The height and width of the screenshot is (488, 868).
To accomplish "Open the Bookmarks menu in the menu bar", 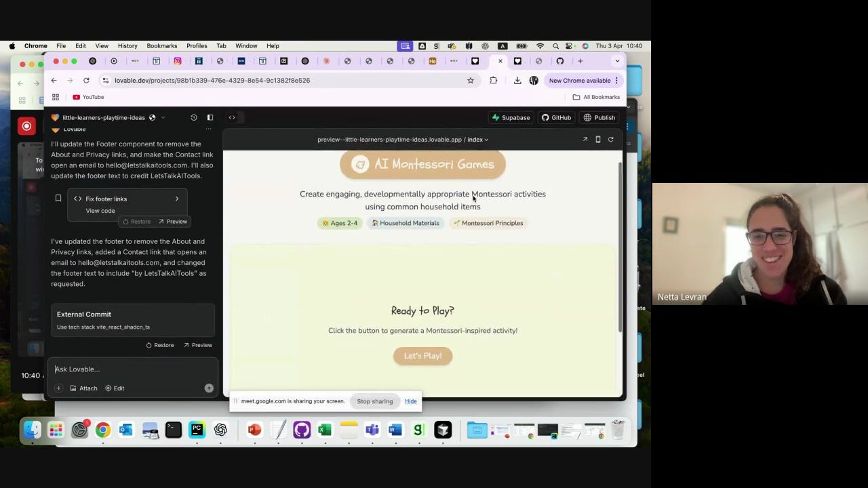I will pyautogui.click(x=161, y=45).
